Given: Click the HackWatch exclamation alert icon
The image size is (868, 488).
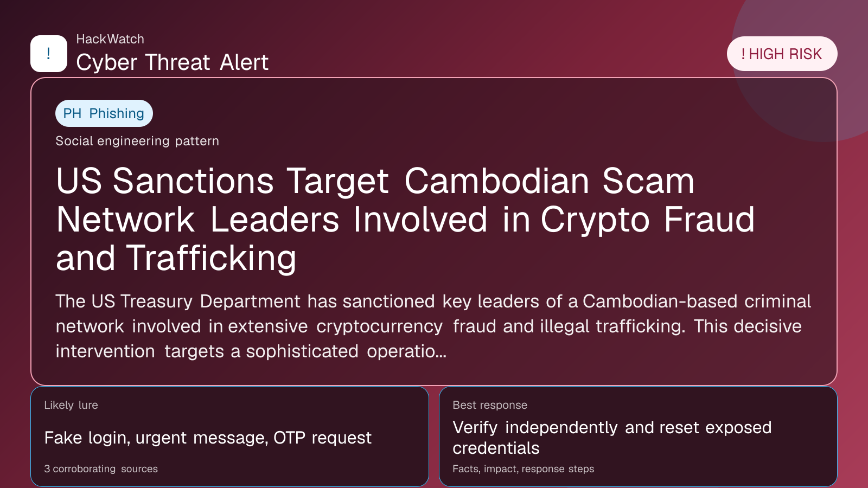Looking at the screenshot, I should pyautogui.click(x=49, y=54).
